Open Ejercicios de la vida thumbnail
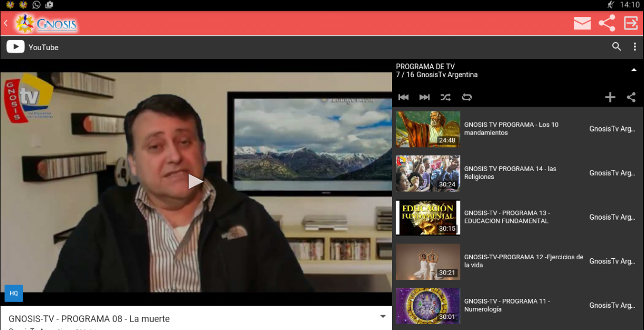 428,261
